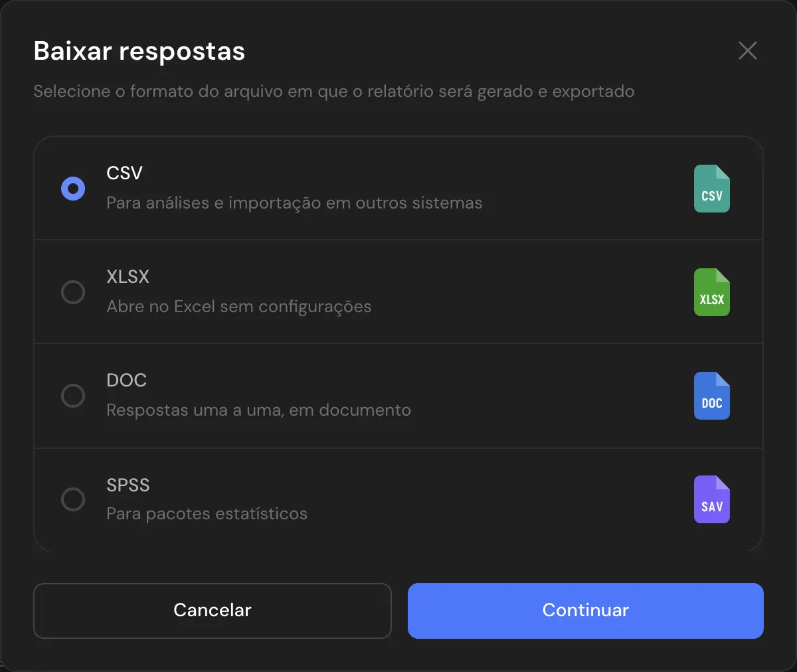The image size is (797, 672).
Task: Click 'Para análises e importação em outros sistemas'
Action: [x=294, y=203]
